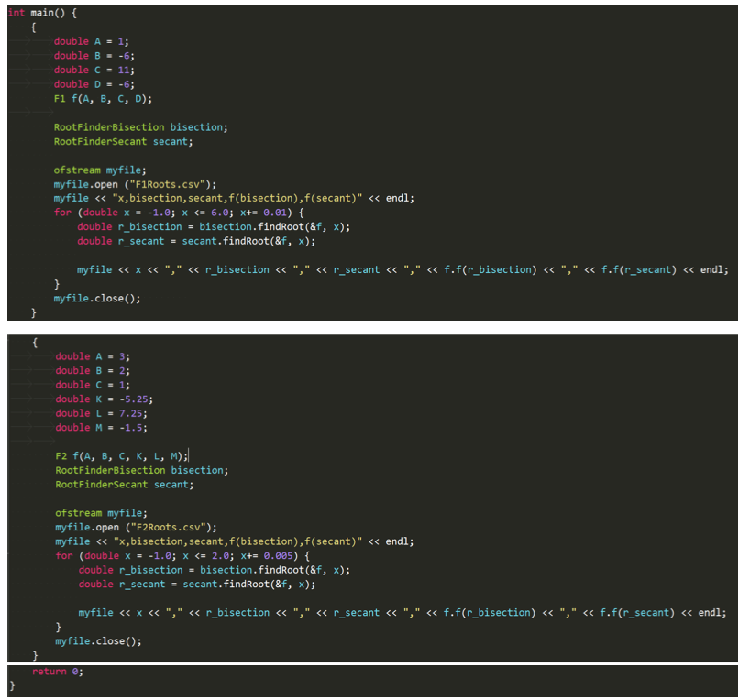Click the F1 f(A, B, C, D) constructor call
Image resolution: width=739 pixels, height=700 pixels.
[x=103, y=98]
